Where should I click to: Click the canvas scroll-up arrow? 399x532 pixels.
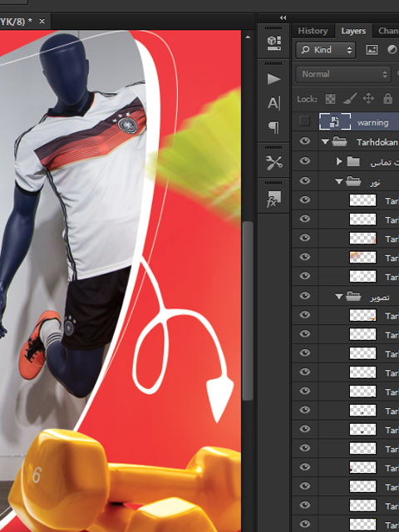tap(248, 37)
